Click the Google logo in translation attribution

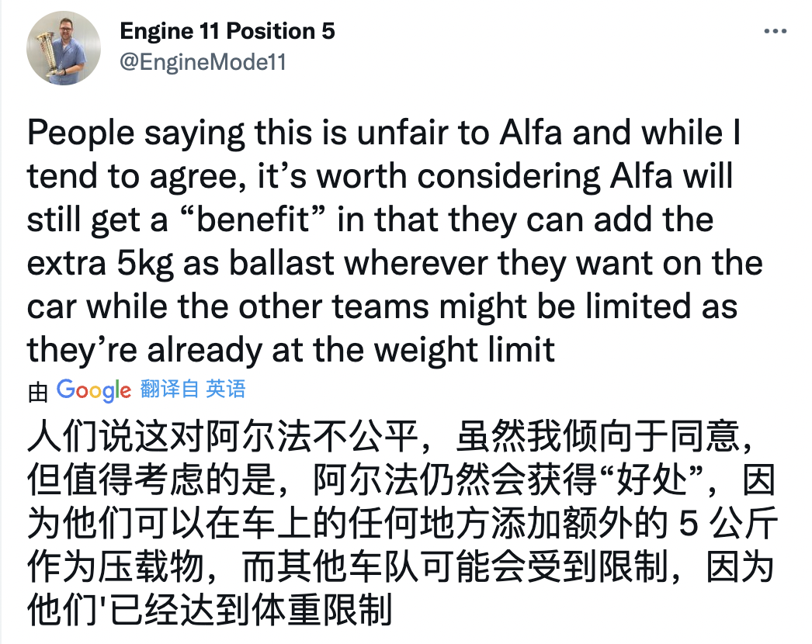coord(94,390)
